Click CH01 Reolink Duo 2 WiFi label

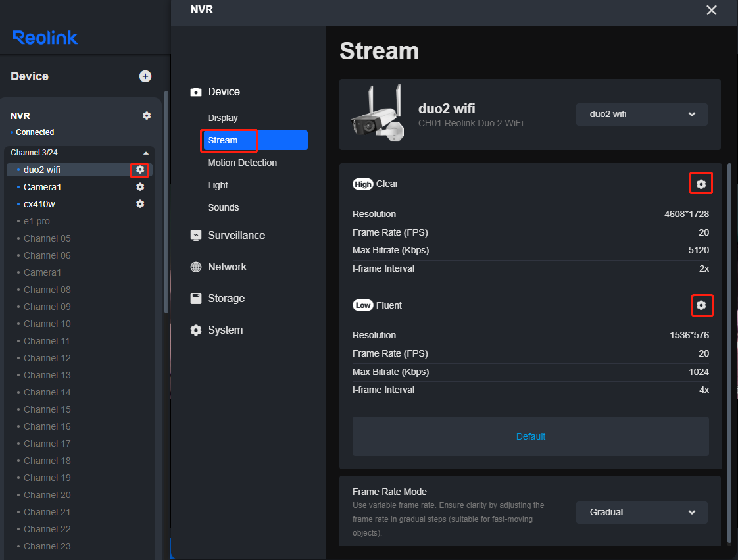coord(470,124)
